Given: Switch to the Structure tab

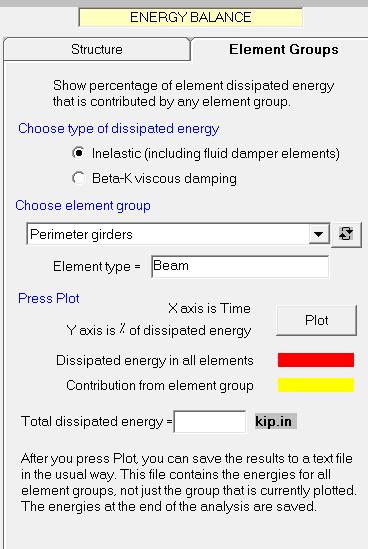Looking at the screenshot, I should pyautogui.click(x=97, y=49).
